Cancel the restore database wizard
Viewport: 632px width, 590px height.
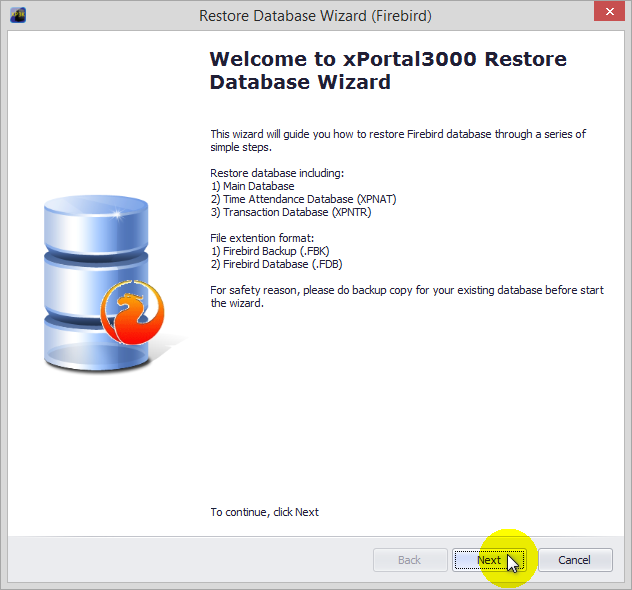click(x=574, y=560)
